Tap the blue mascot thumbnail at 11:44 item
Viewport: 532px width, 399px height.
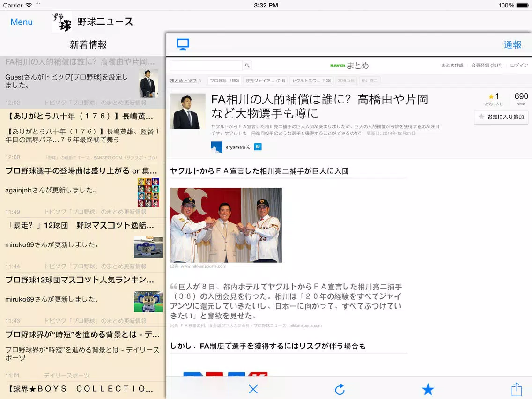[148, 247]
